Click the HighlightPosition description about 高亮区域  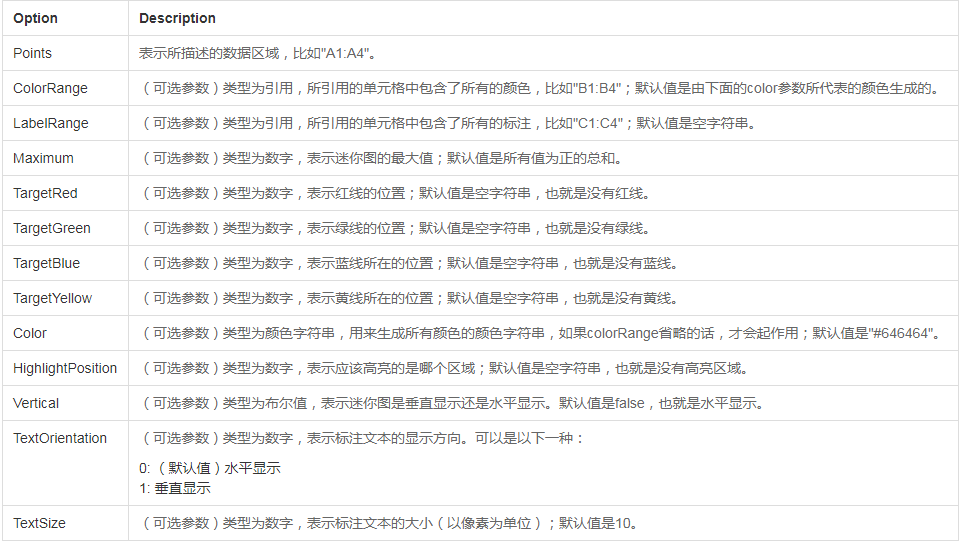pyautogui.click(x=445, y=369)
